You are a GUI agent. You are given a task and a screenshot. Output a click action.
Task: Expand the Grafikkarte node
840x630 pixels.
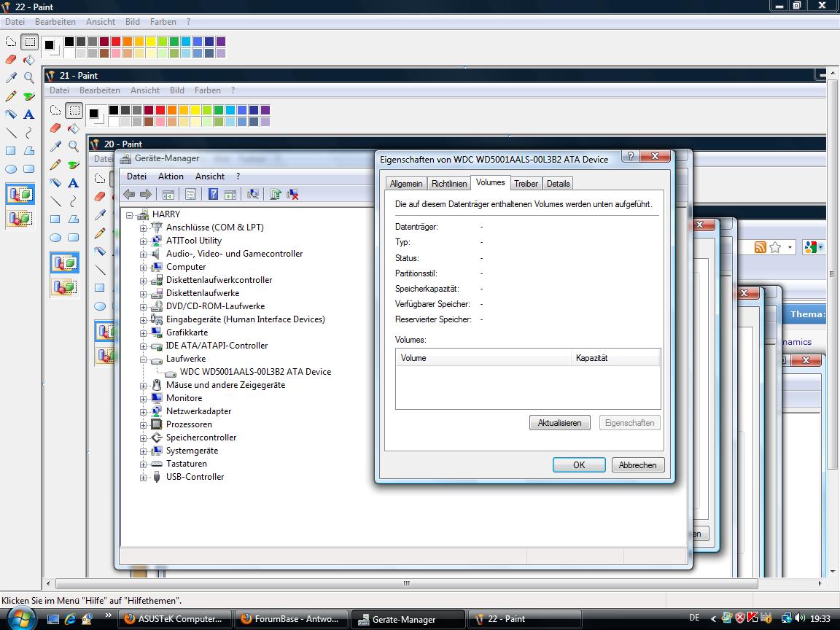tap(143, 333)
